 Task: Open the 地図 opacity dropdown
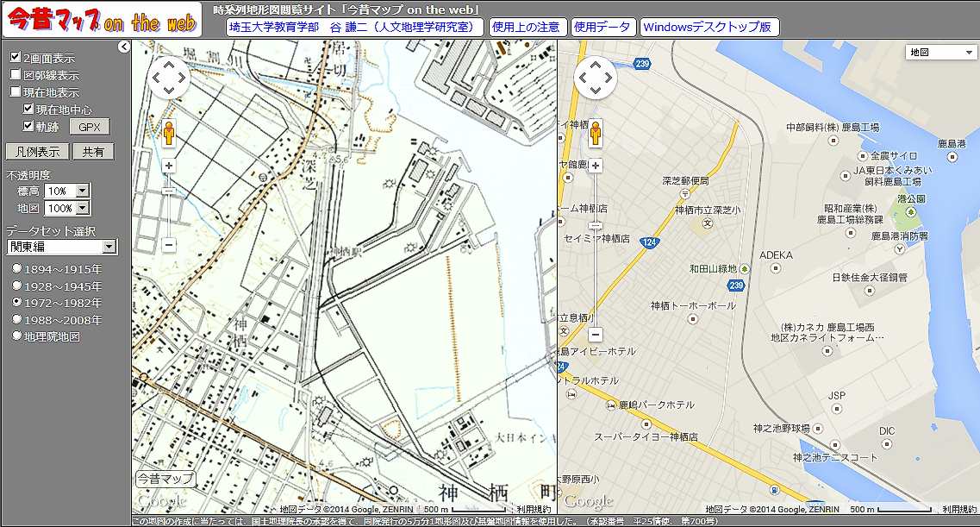67,208
